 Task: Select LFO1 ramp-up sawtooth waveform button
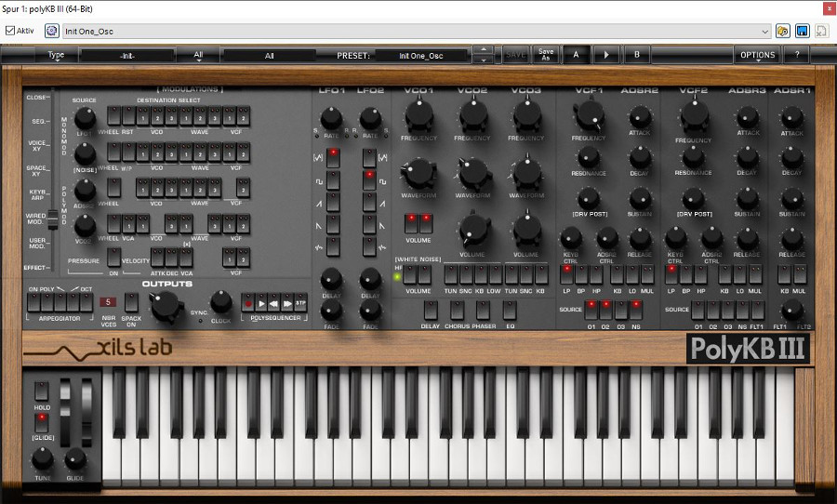click(333, 203)
